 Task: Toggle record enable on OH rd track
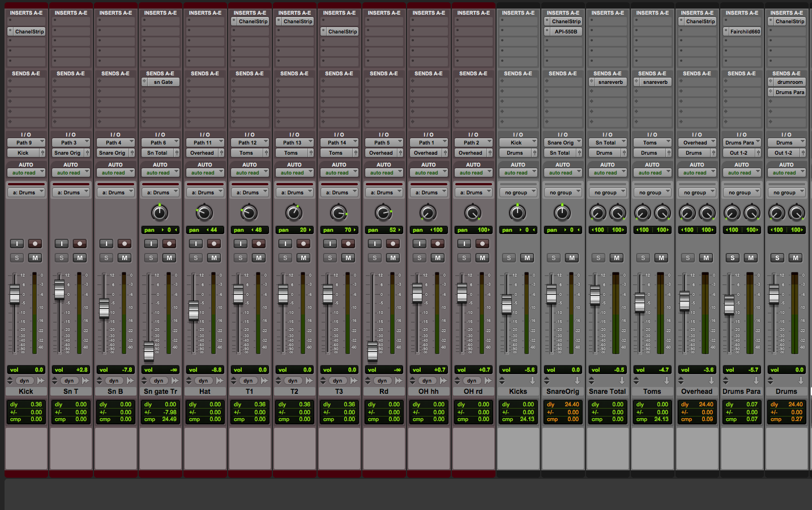click(482, 244)
